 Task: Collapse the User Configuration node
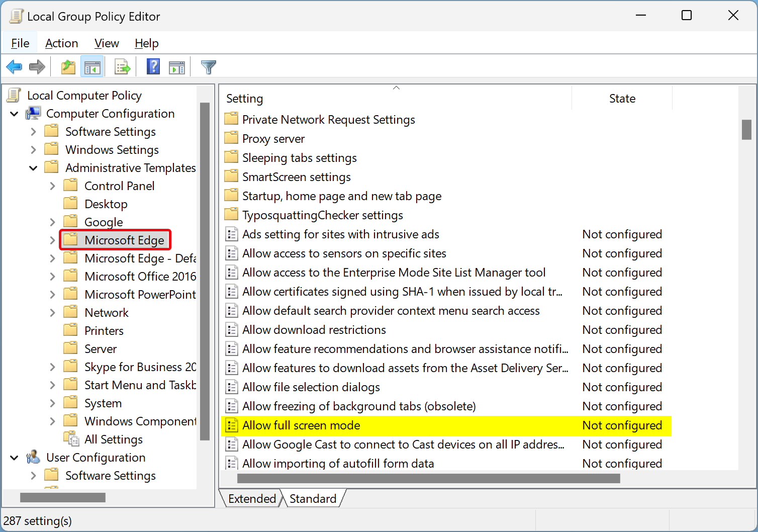(14, 458)
